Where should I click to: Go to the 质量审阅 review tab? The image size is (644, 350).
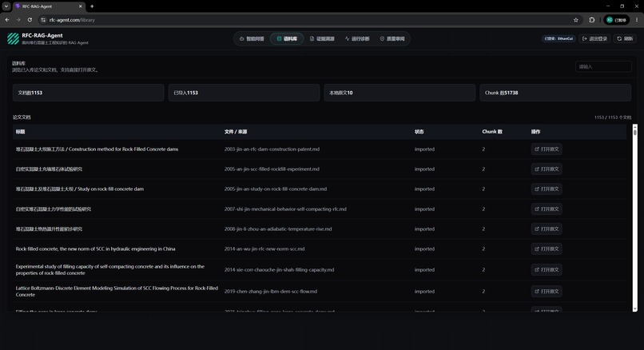pyautogui.click(x=392, y=38)
